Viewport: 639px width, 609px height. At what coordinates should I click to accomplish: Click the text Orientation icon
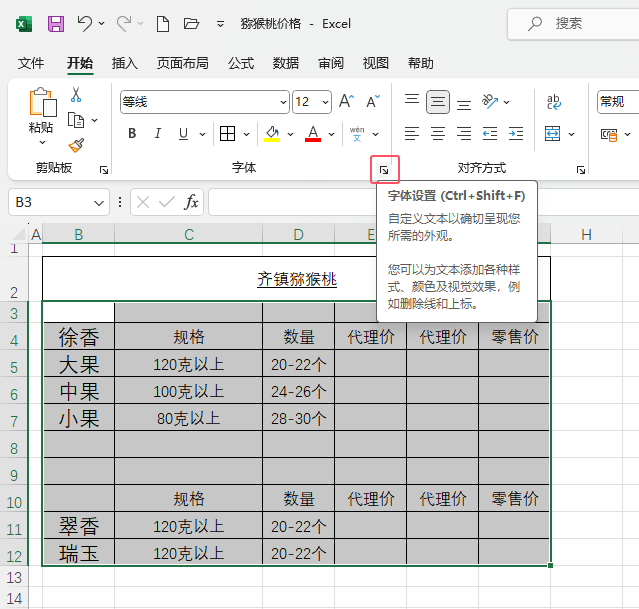tap(490, 102)
